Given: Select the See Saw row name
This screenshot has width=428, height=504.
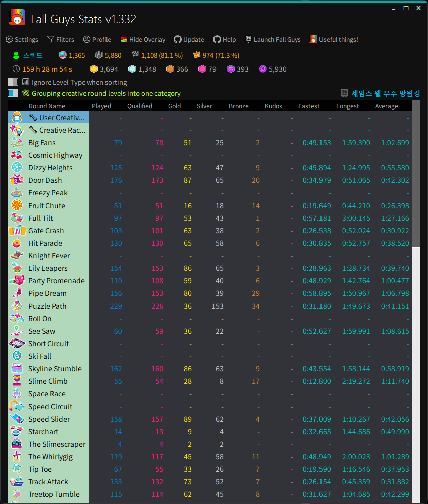Looking at the screenshot, I should pos(42,331).
